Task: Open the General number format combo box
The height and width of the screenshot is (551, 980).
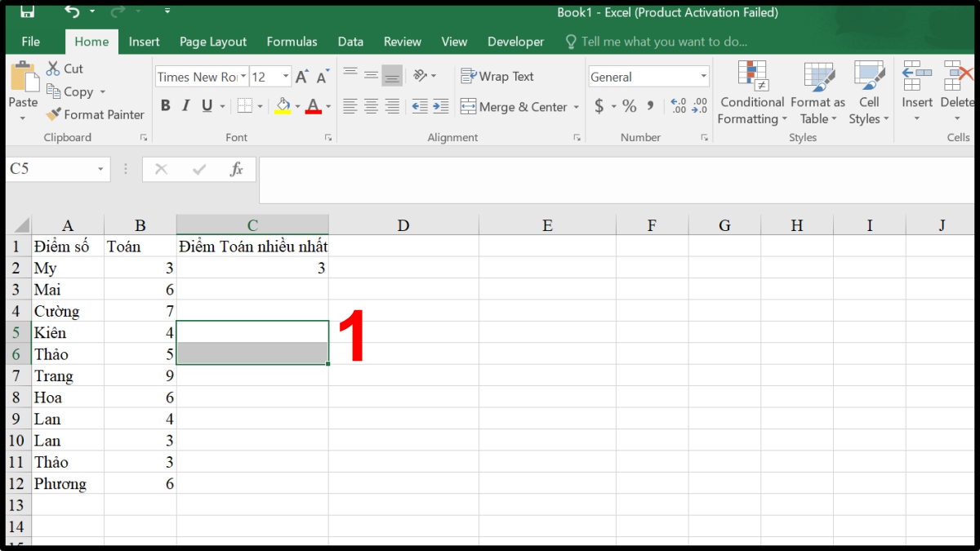Action: [x=649, y=77]
